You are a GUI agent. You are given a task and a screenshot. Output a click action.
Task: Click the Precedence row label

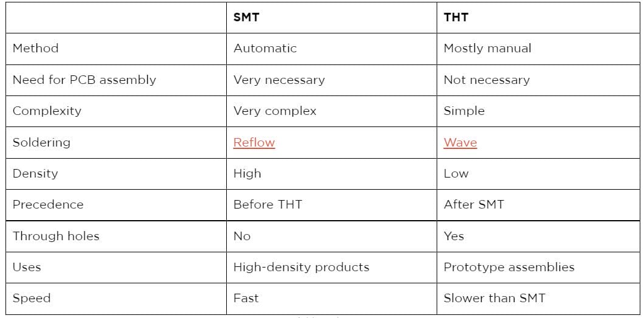click(48, 204)
